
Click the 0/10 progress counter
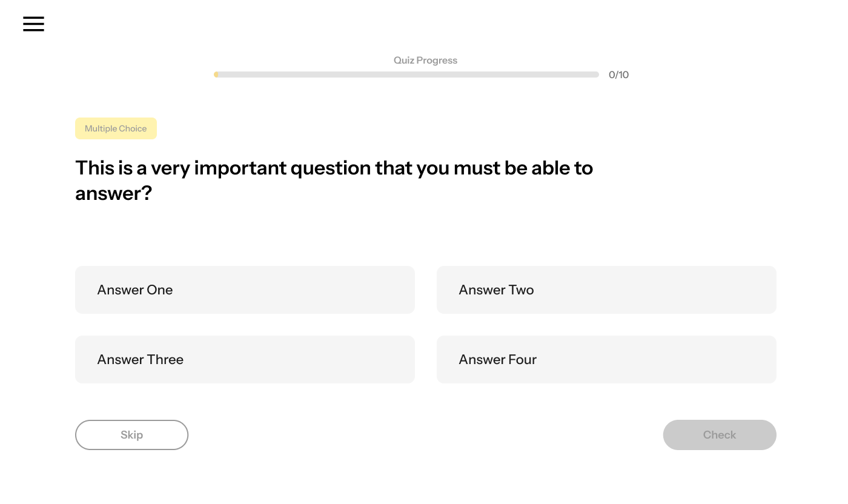pos(618,75)
